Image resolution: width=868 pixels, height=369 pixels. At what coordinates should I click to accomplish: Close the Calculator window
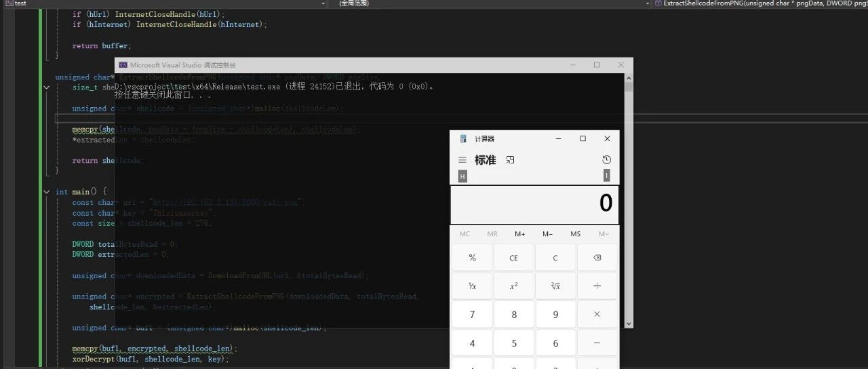[x=607, y=138]
